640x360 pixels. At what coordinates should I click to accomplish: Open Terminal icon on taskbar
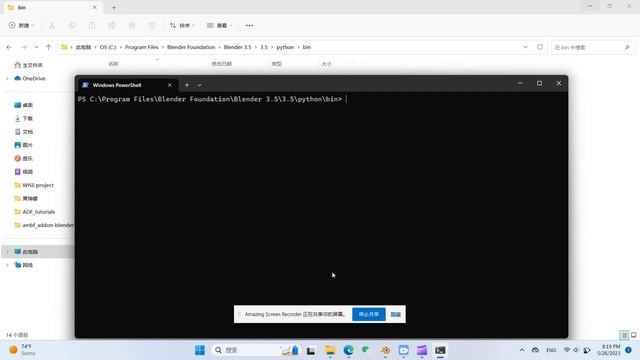click(440, 350)
